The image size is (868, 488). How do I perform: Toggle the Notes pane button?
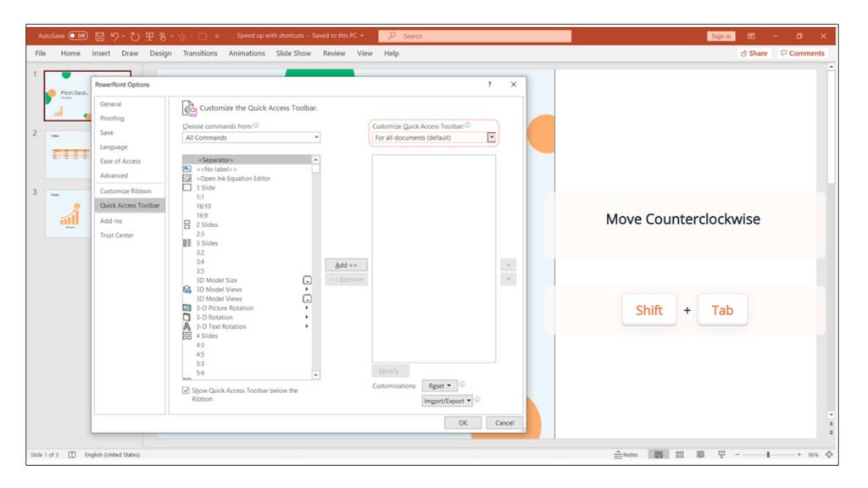627,454
